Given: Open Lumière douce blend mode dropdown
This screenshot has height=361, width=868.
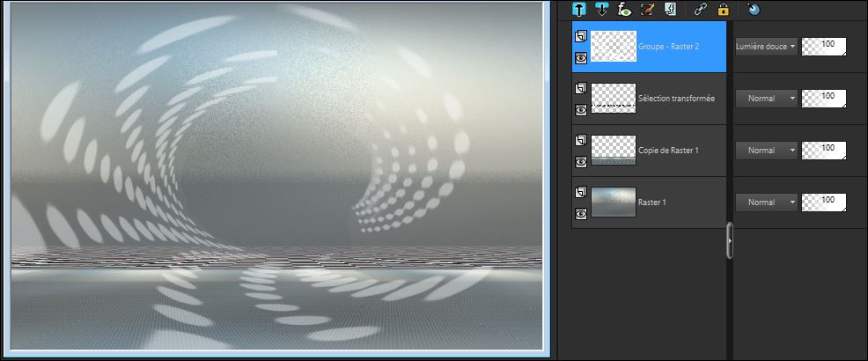Looking at the screenshot, I should tap(766, 47).
